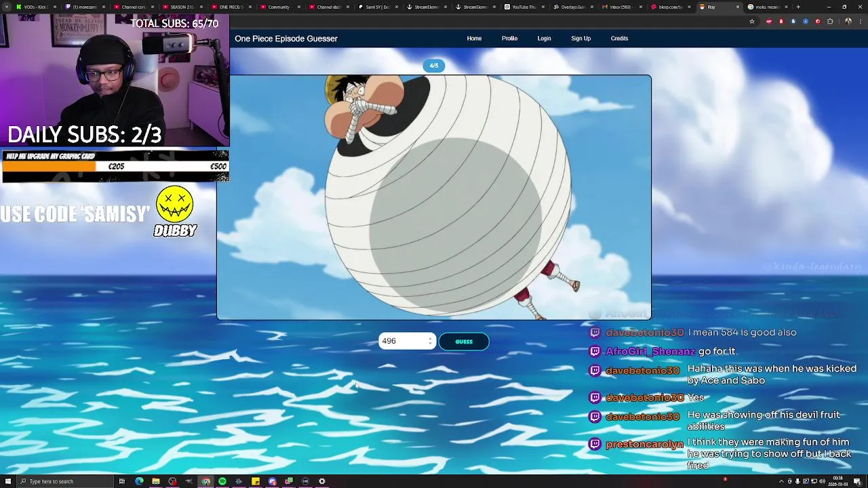Open the Profile page link
This screenshot has width=868, height=488.
tap(509, 39)
